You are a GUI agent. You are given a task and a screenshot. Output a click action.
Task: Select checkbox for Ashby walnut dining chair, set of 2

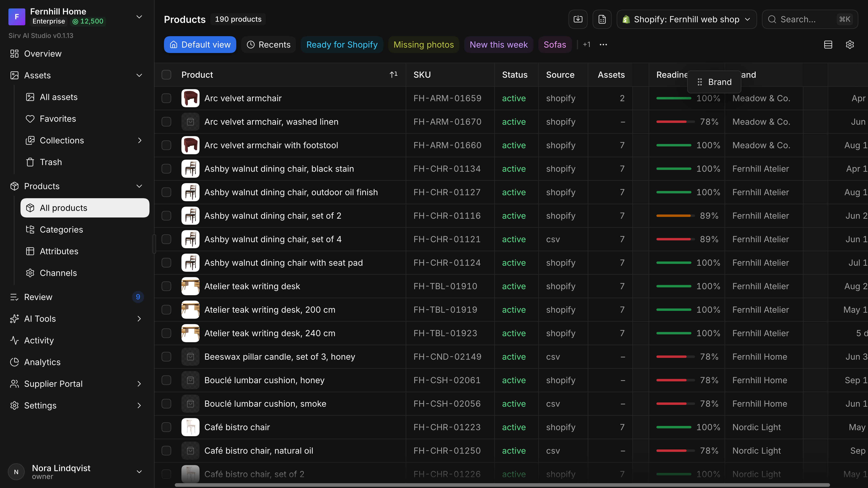pos(166,215)
